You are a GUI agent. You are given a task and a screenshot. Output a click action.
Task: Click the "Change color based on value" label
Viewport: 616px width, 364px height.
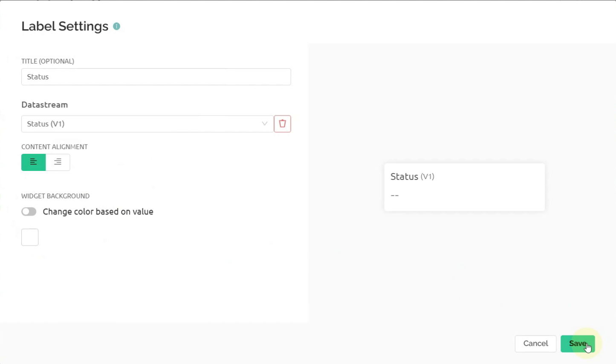(x=98, y=212)
